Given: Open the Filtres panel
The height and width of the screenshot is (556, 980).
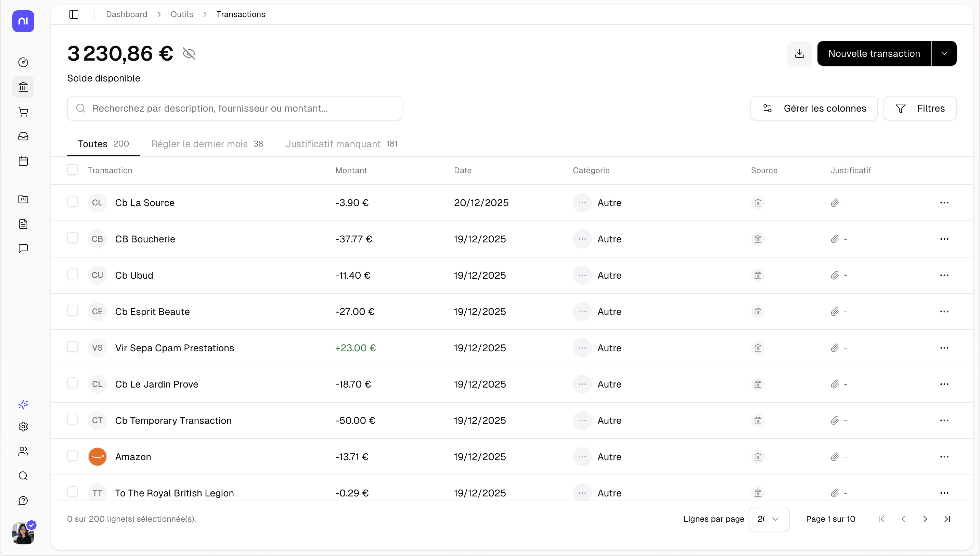Looking at the screenshot, I should [920, 108].
